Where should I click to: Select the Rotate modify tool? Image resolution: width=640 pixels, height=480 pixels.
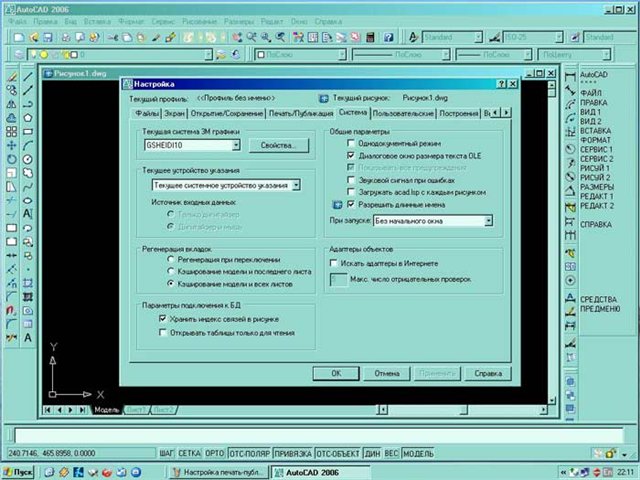pyautogui.click(x=11, y=159)
